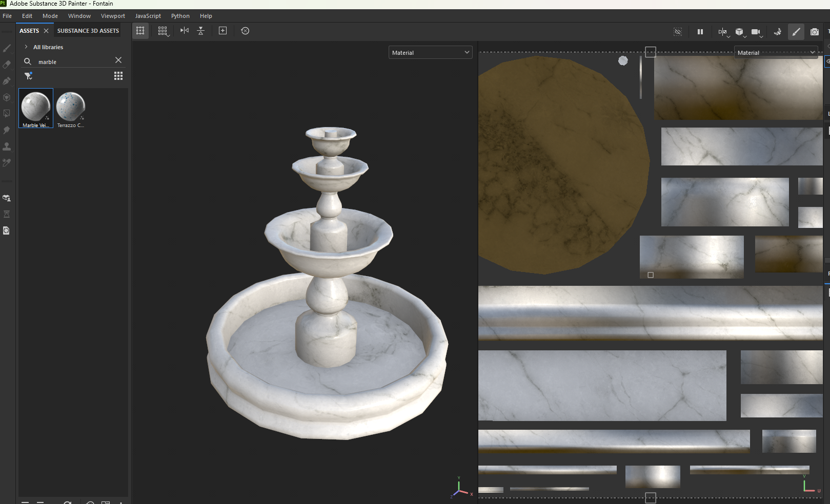This screenshot has height=504, width=830.
Task: Select the Clone stamp tool
Action: coord(7,146)
